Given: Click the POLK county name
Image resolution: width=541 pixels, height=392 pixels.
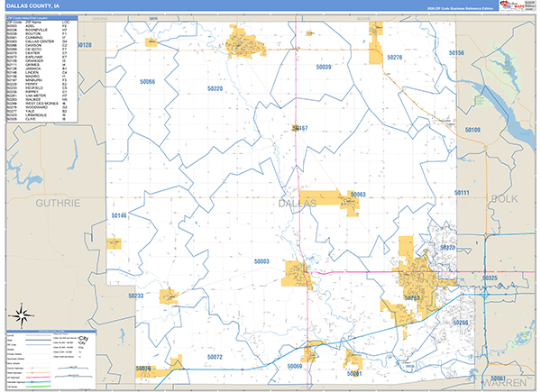Looking at the screenshot, I should click(504, 198).
